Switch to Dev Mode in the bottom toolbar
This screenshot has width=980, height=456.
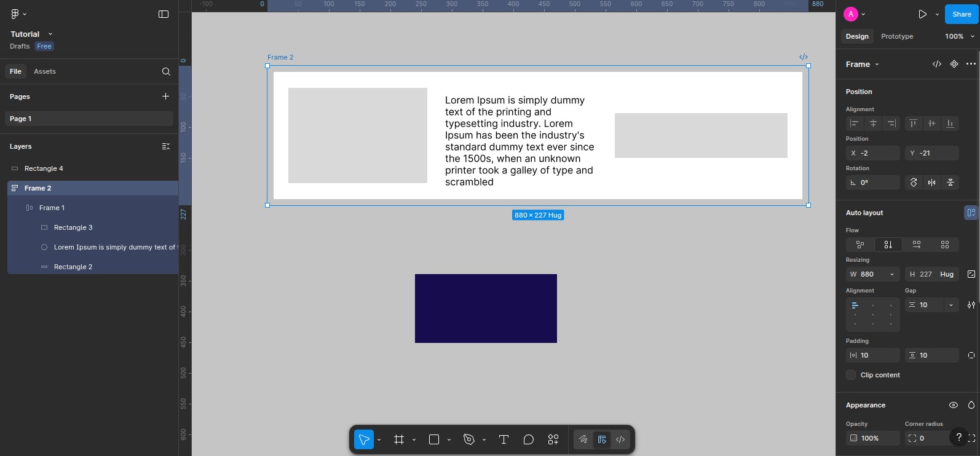[620, 439]
